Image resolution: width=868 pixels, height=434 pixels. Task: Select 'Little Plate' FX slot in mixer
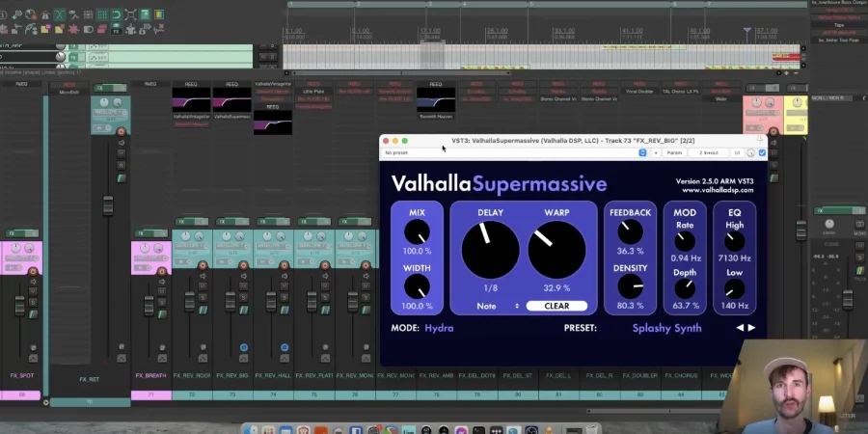click(313, 92)
